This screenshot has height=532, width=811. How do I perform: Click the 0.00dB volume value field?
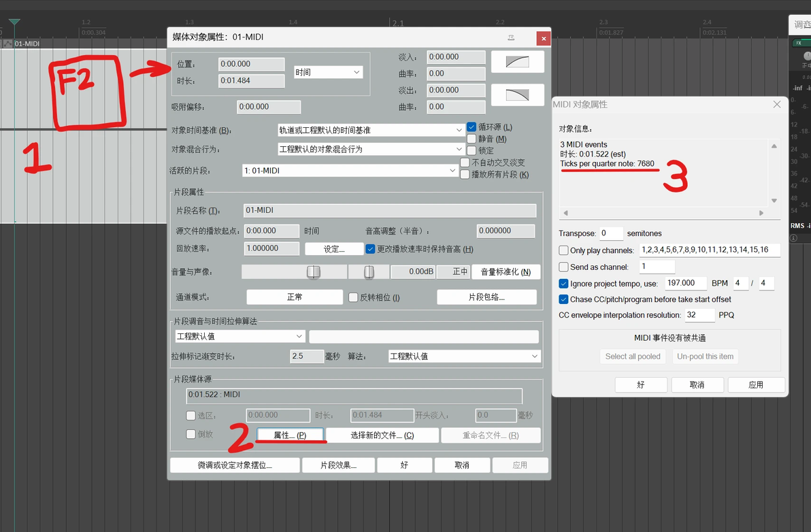tap(413, 272)
